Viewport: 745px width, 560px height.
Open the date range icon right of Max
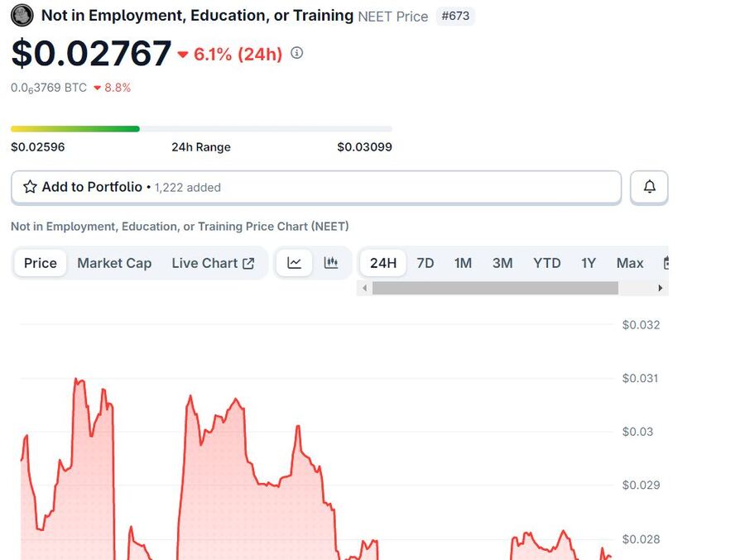coord(667,261)
